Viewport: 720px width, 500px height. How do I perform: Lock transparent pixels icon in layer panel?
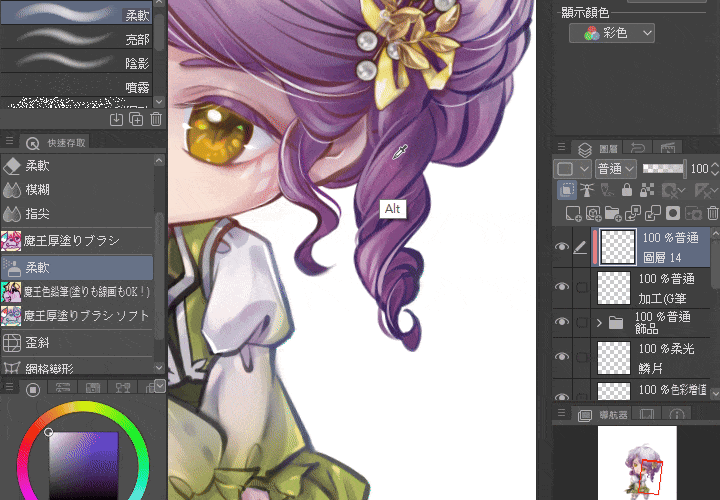pos(647,190)
